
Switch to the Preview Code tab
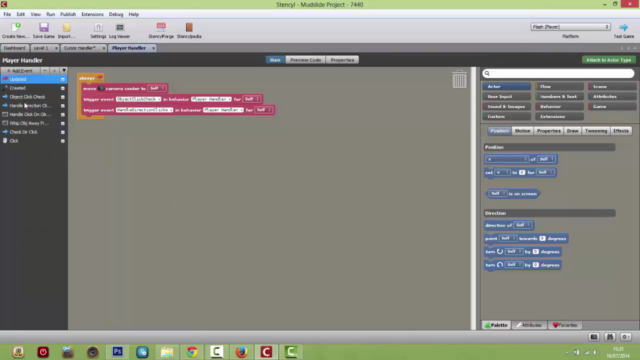point(305,60)
